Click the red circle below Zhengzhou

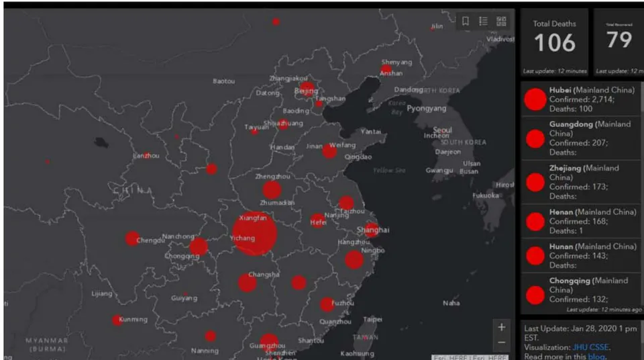click(x=272, y=190)
